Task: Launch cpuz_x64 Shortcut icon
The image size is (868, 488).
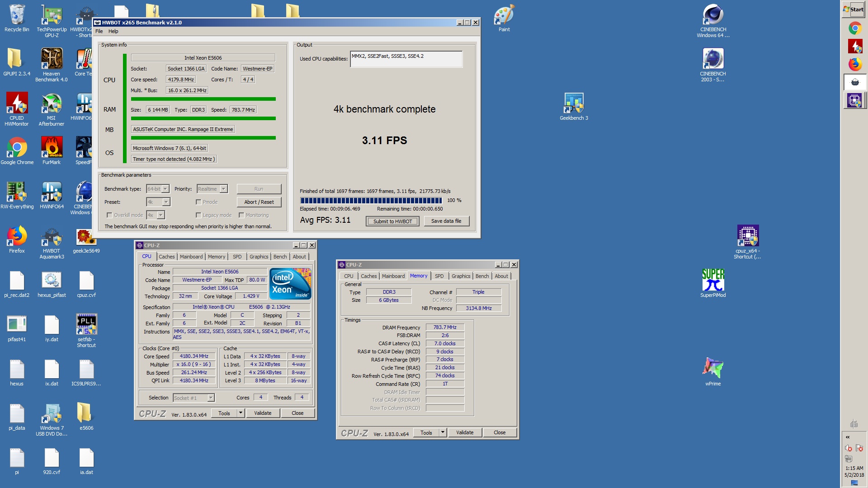Action: point(748,242)
